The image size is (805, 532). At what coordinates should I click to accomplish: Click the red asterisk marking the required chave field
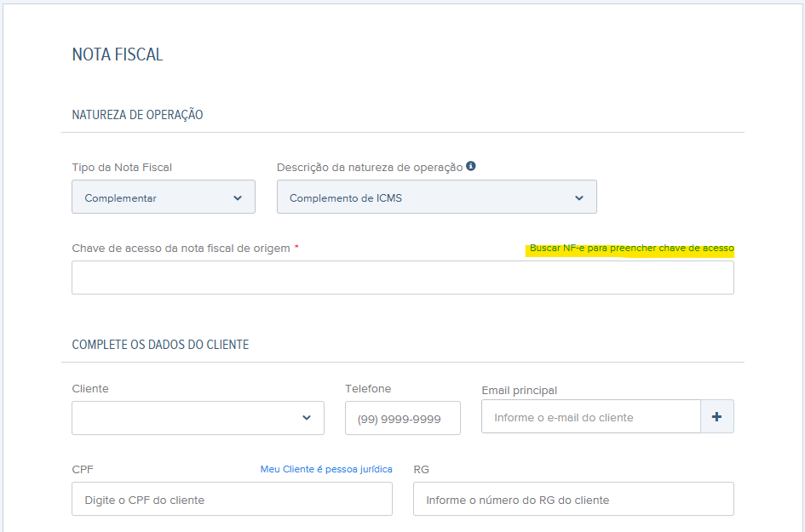(x=296, y=246)
